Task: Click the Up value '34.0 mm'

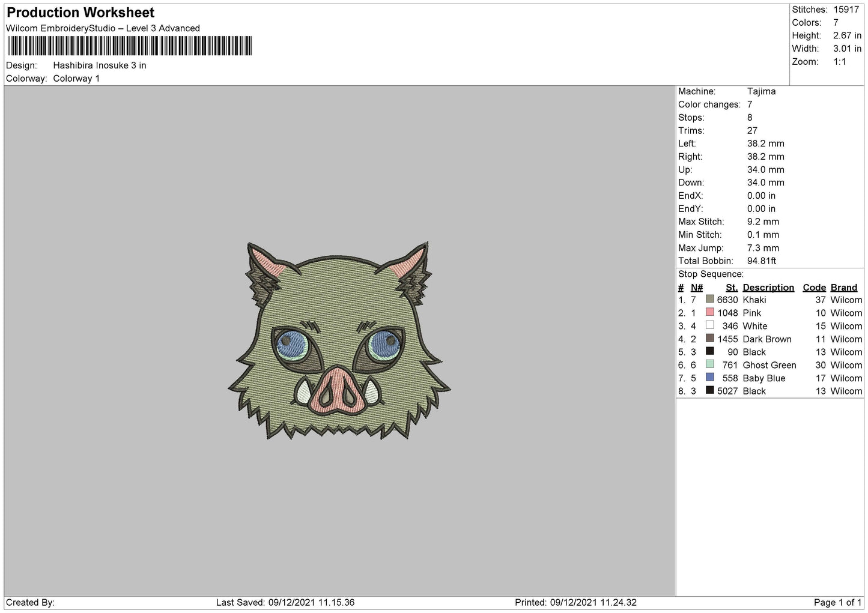Action: pyautogui.click(x=766, y=170)
